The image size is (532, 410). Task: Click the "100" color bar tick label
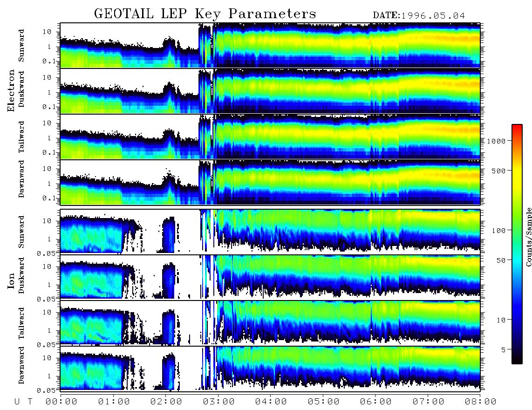498,231
